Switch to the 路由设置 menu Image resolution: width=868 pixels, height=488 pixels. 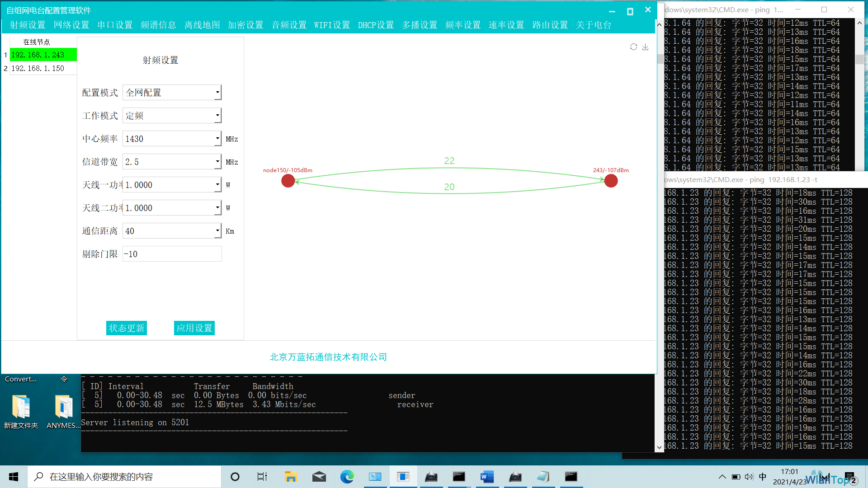click(550, 25)
